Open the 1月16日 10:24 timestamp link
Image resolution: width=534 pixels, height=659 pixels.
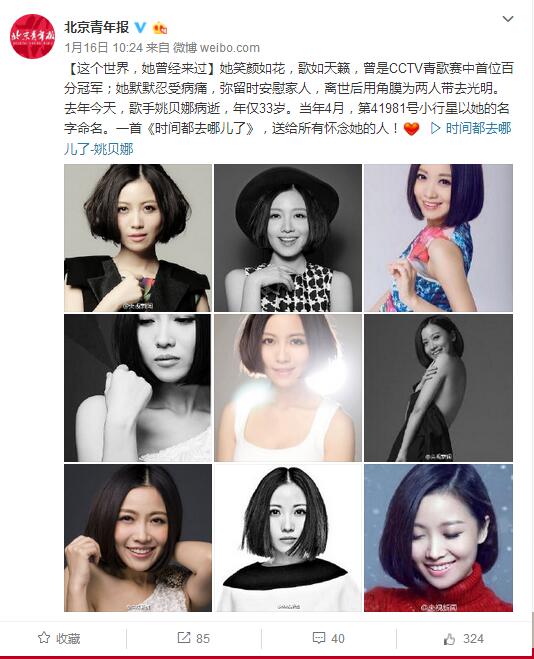[x=104, y=47]
